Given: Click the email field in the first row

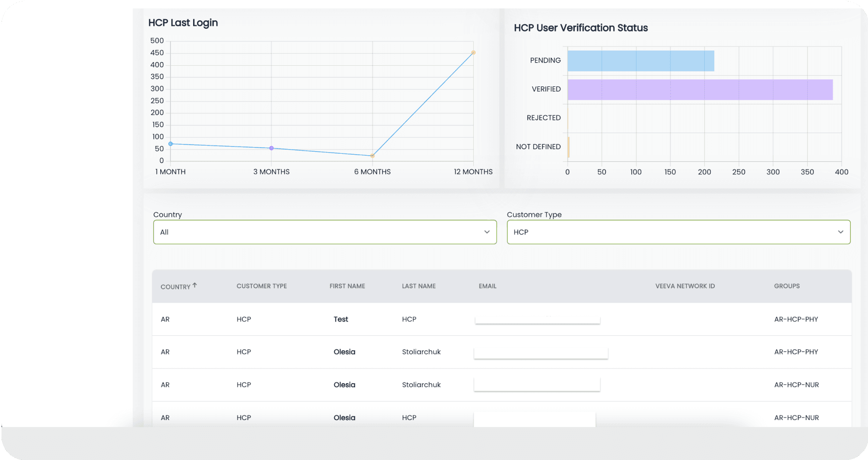Looking at the screenshot, I should [x=537, y=319].
